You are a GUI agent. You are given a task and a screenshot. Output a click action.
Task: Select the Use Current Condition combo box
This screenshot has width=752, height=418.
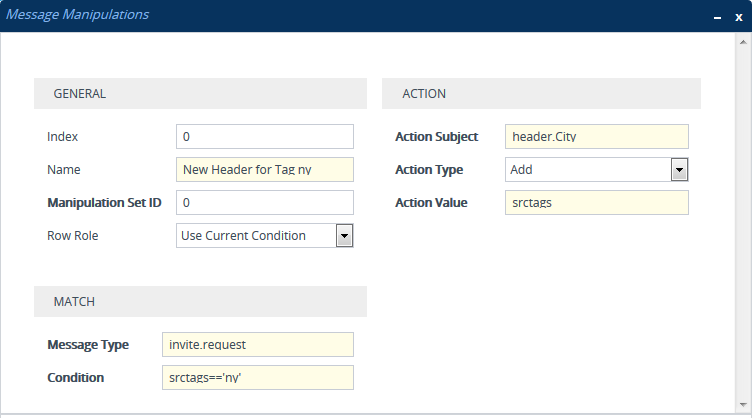click(x=265, y=236)
